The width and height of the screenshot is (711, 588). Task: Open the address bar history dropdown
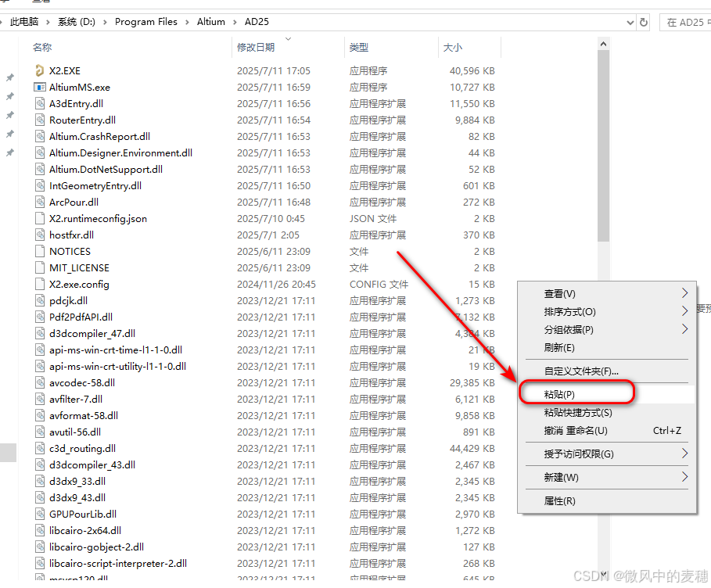pos(630,22)
